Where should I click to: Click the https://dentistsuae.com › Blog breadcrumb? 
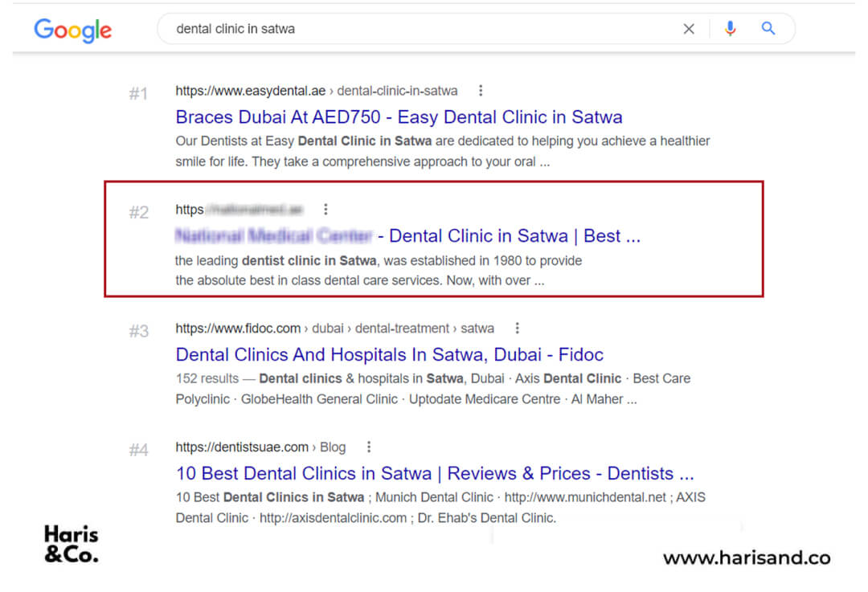[260, 447]
